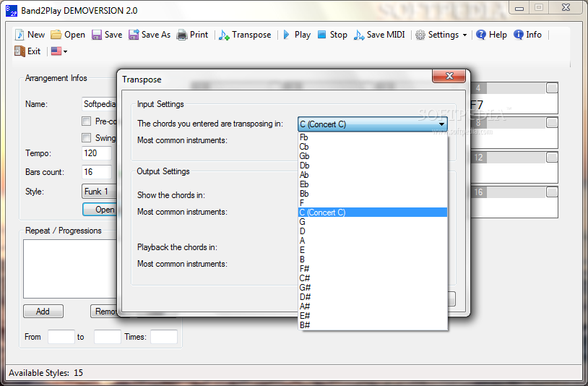
Task: Toggle the Pre-count checkbox
Action: (x=86, y=121)
